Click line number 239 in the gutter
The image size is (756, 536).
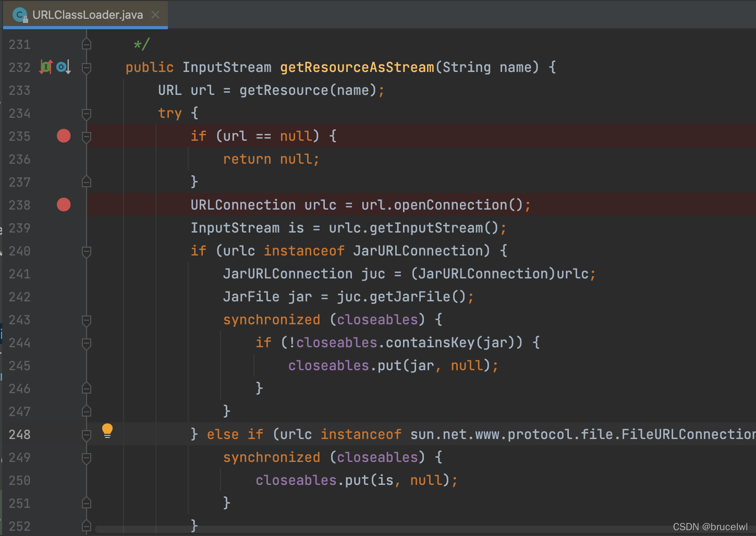[20, 228]
